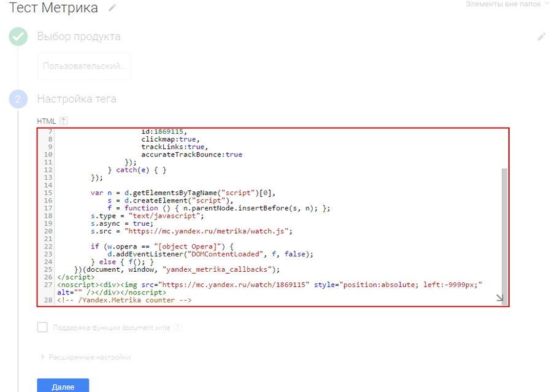Open help icon beside document.write option
This screenshot has height=392, width=552.
pos(178,328)
